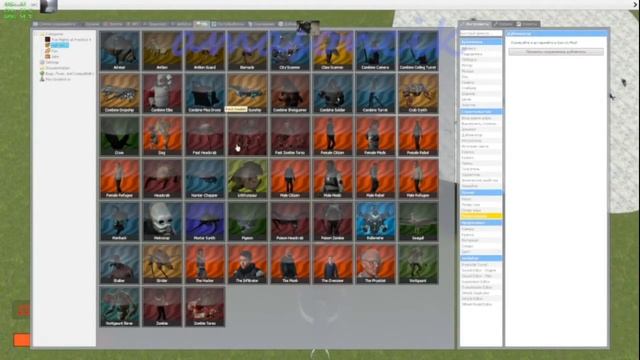Spawn the Combine Dropship NPC

tap(120, 93)
